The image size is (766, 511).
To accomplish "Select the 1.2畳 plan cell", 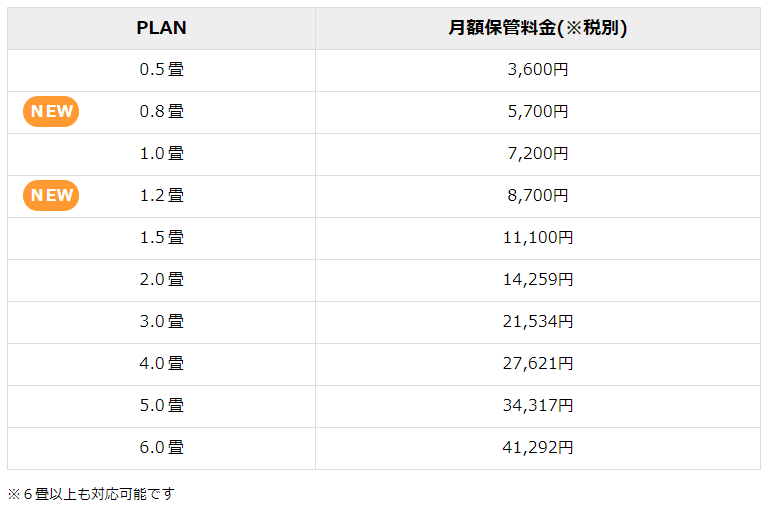I will [161, 196].
